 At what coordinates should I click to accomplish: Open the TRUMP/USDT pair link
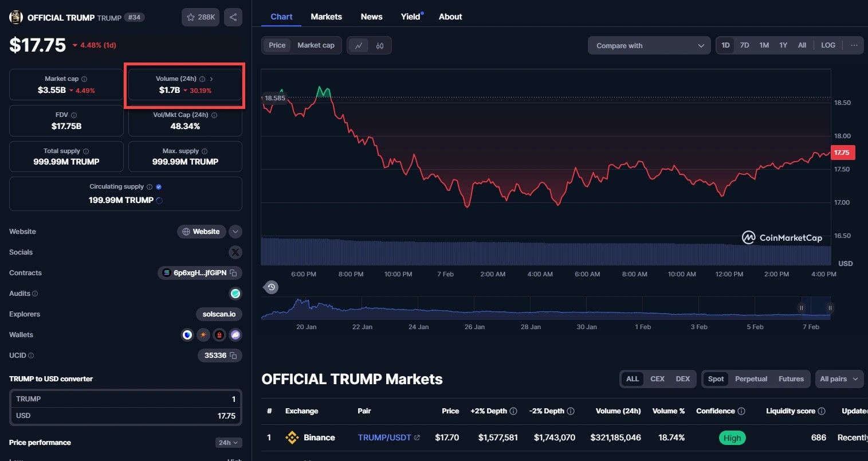coord(389,437)
